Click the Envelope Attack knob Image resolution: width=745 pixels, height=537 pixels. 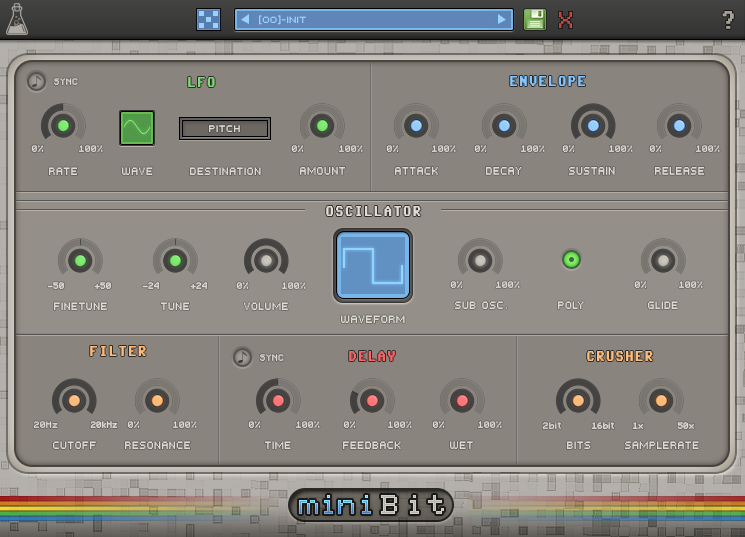coord(416,126)
